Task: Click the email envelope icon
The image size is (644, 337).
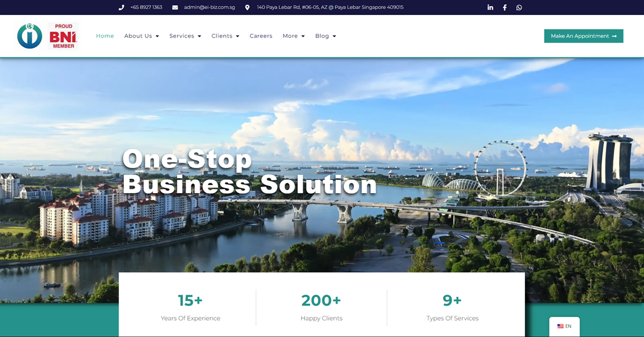Action: [x=175, y=8]
